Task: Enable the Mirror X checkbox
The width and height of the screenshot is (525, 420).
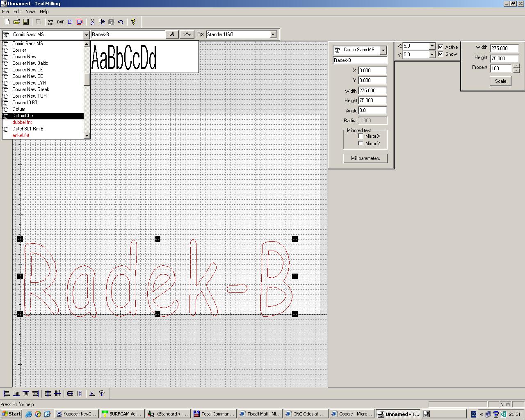Action: point(361,136)
